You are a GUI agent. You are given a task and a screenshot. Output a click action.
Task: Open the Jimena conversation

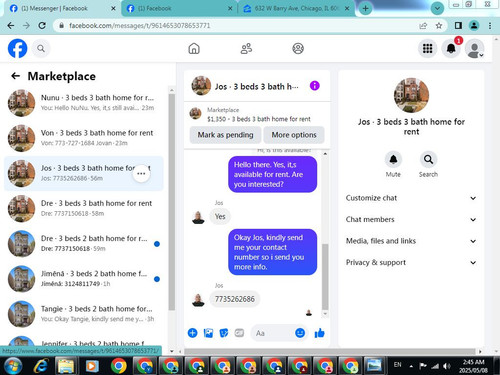click(x=83, y=279)
